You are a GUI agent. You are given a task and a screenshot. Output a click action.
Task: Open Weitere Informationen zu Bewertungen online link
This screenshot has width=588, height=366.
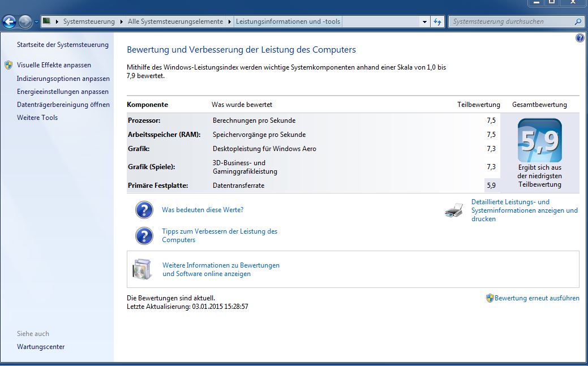221,270
